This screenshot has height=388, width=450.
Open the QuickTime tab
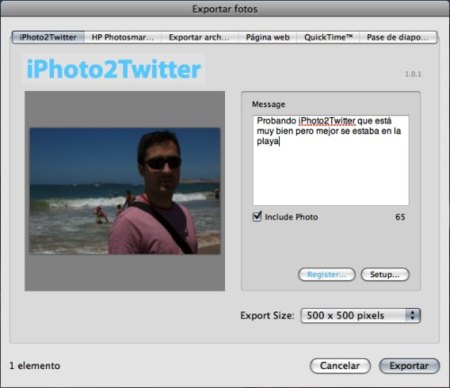pyautogui.click(x=328, y=37)
